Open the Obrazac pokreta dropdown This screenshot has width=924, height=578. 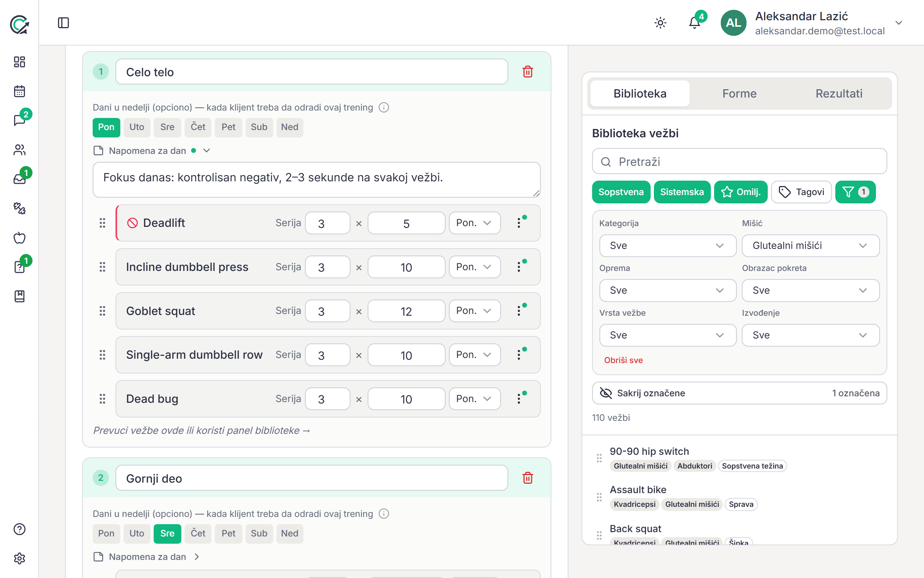(x=811, y=290)
